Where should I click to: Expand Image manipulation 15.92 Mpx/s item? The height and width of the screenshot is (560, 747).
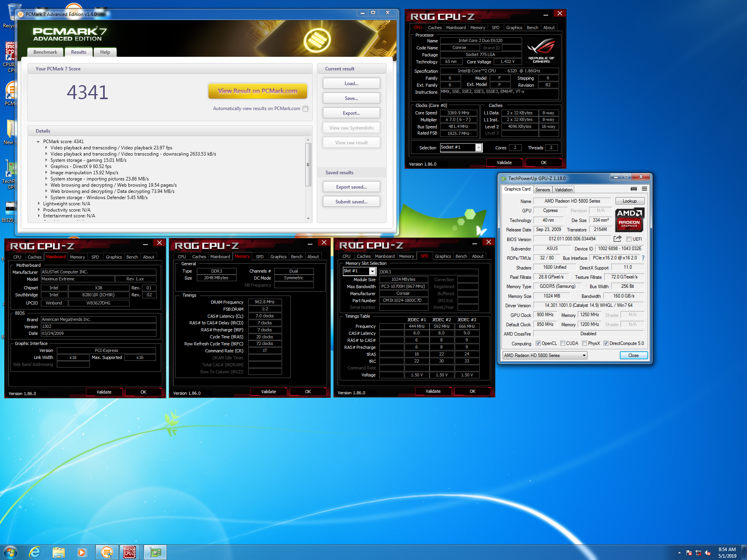point(46,173)
